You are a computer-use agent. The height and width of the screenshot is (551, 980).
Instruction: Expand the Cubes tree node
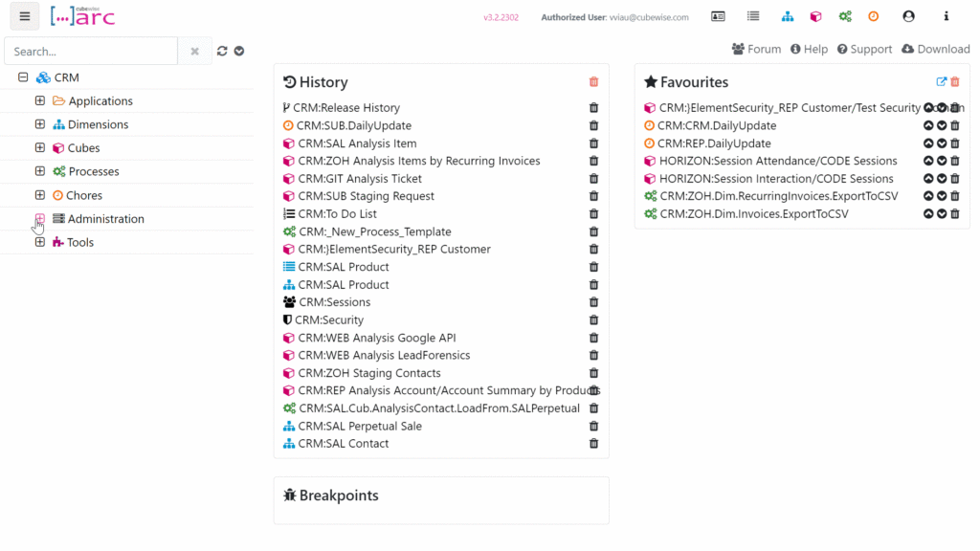(x=39, y=148)
